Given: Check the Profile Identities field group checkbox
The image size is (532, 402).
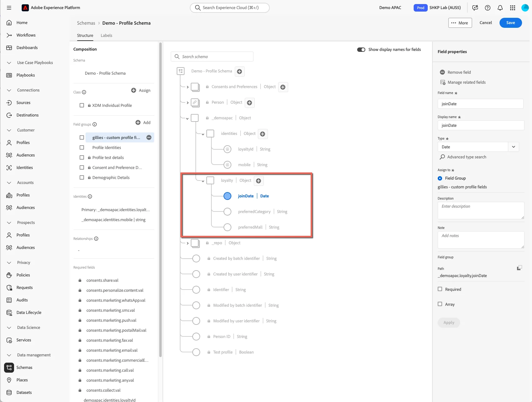Looking at the screenshot, I should pos(82,147).
